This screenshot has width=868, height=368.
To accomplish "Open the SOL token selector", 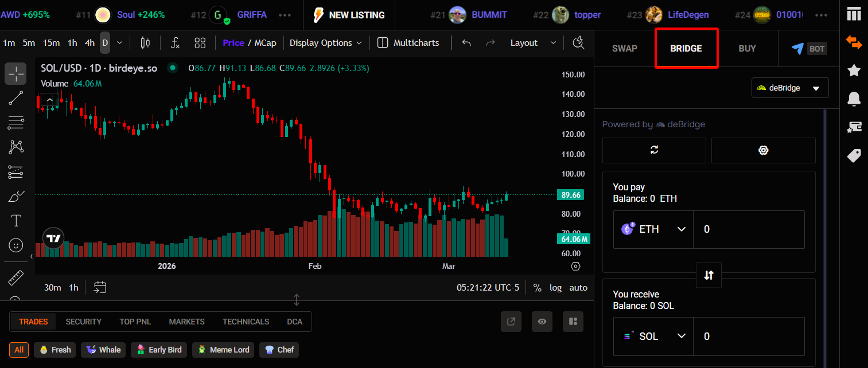I will click(653, 336).
